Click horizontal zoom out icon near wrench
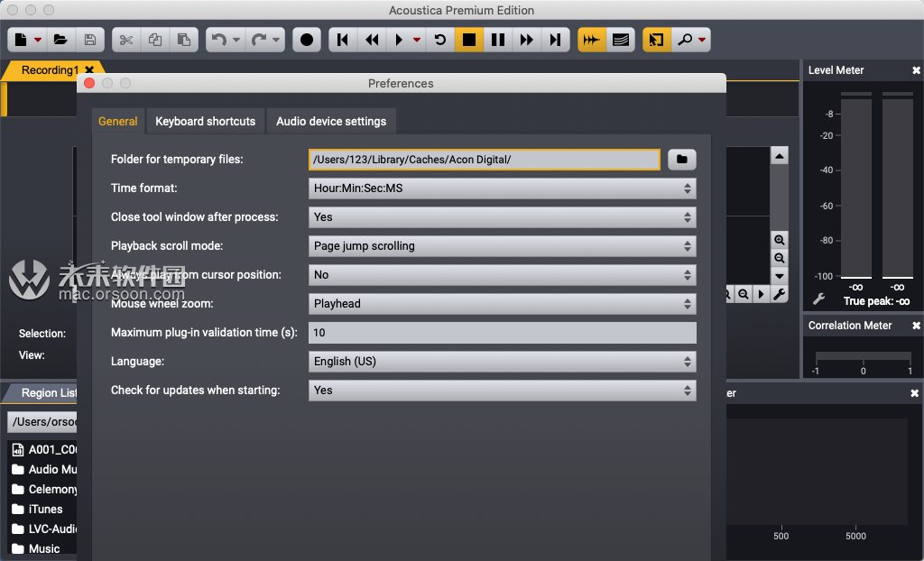Image resolution: width=924 pixels, height=561 pixels. (744, 293)
